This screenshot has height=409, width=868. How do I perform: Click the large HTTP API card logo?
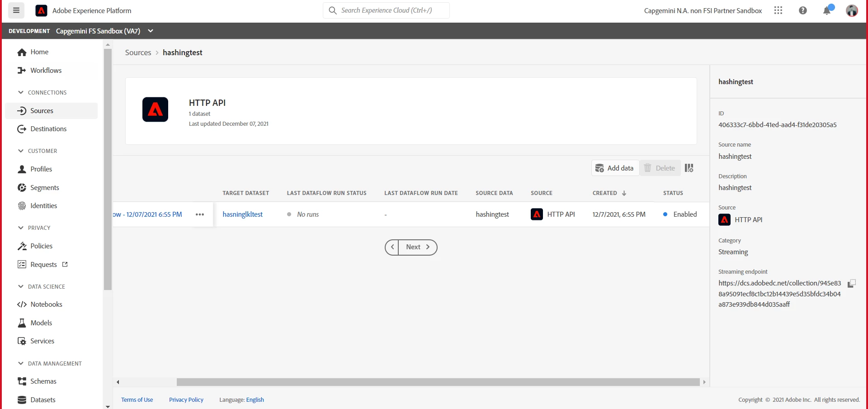coord(155,109)
